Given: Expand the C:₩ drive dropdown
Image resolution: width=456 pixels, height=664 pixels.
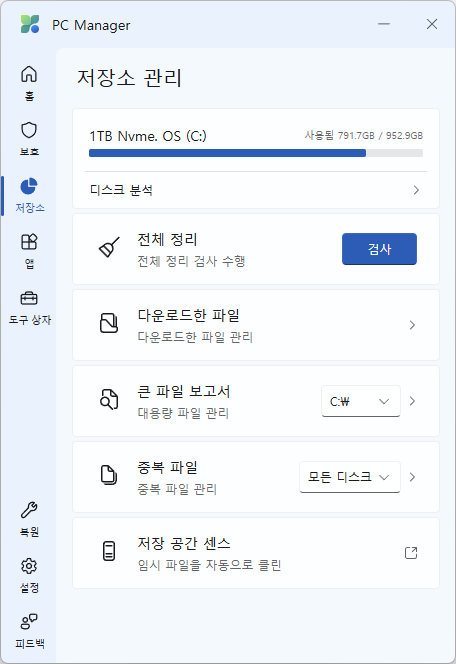Looking at the screenshot, I should pos(361,401).
